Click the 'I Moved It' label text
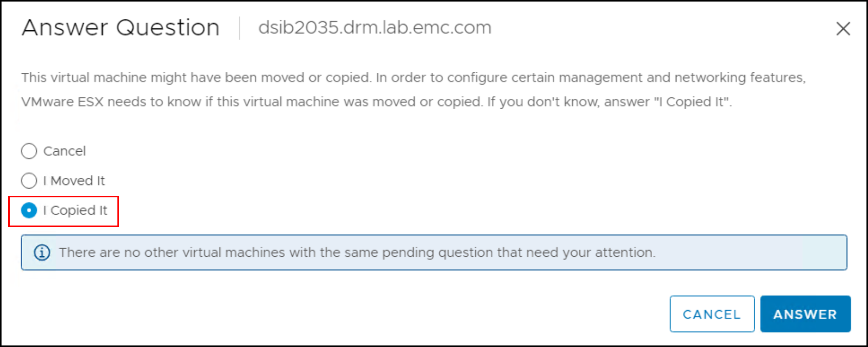Screen dimensions: 868x347 [x=74, y=181]
